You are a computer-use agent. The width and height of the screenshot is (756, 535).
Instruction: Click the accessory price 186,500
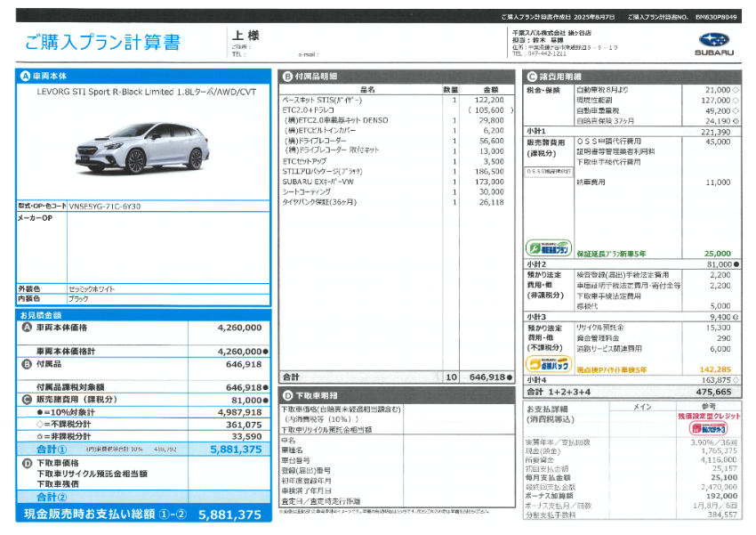(489, 171)
